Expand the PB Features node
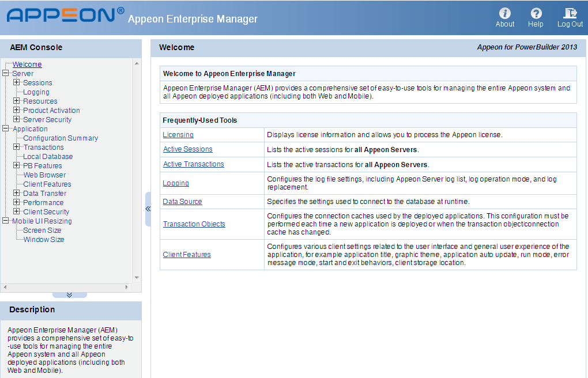Viewport: 588px width, 378px height. [17, 165]
